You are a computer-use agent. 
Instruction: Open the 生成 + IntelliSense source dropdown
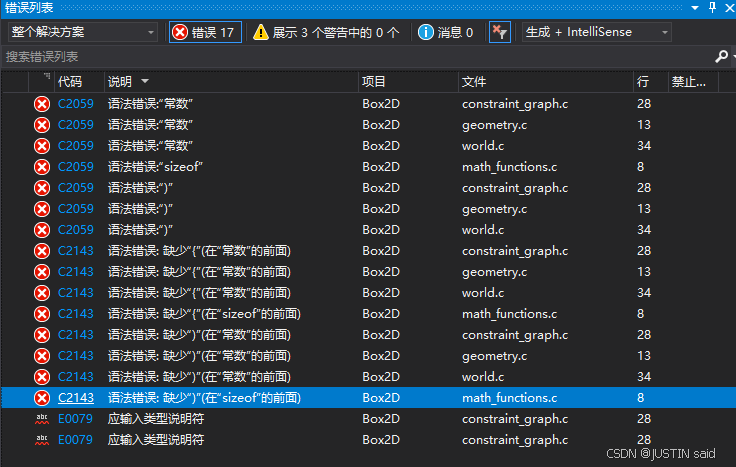coord(596,32)
